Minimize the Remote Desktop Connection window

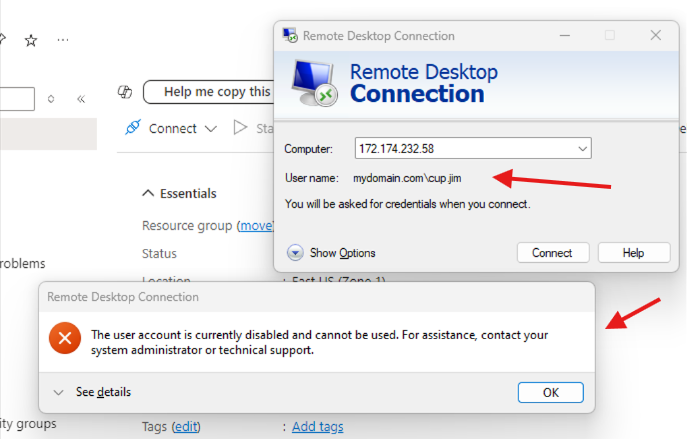565,35
